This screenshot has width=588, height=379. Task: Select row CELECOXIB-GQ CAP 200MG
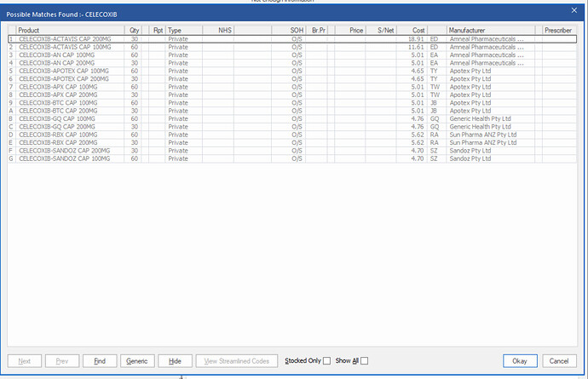tap(292, 127)
